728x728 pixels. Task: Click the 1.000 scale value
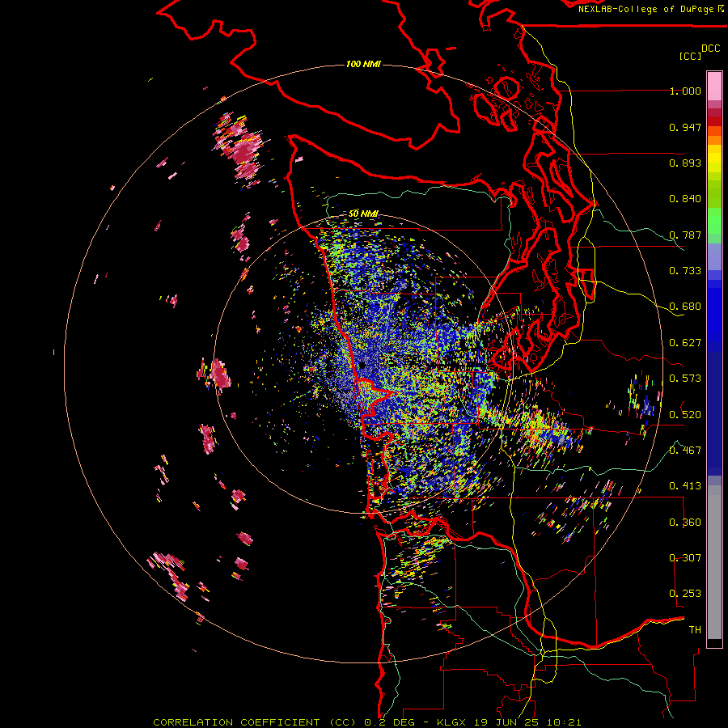pyautogui.click(x=685, y=91)
